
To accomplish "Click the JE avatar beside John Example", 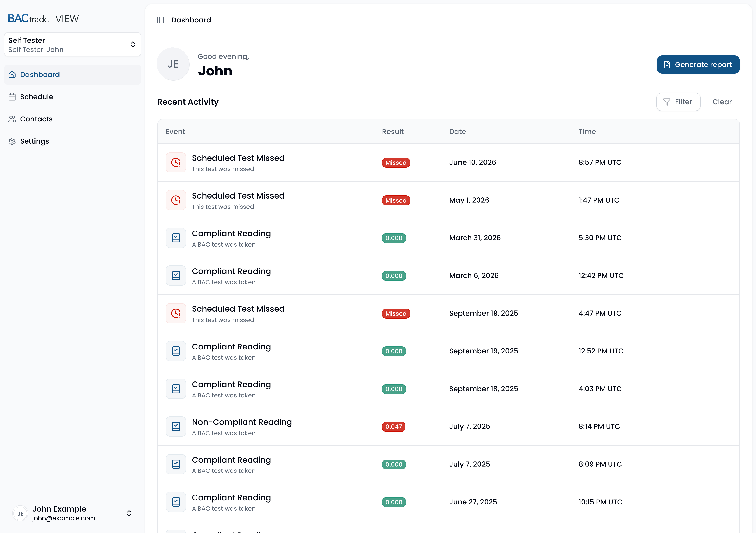I will click(20, 514).
